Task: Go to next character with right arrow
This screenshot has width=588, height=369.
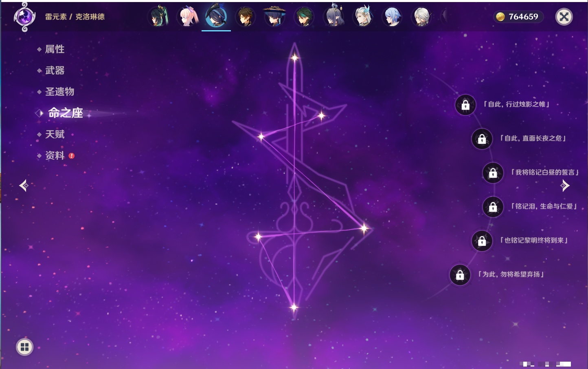Action: click(x=565, y=186)
